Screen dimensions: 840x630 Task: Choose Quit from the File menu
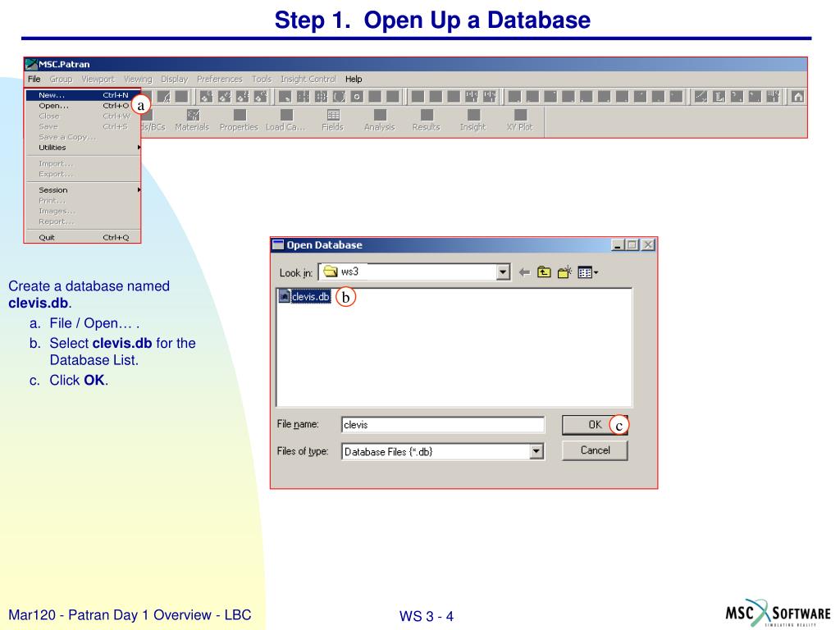[x=83, y=237]
